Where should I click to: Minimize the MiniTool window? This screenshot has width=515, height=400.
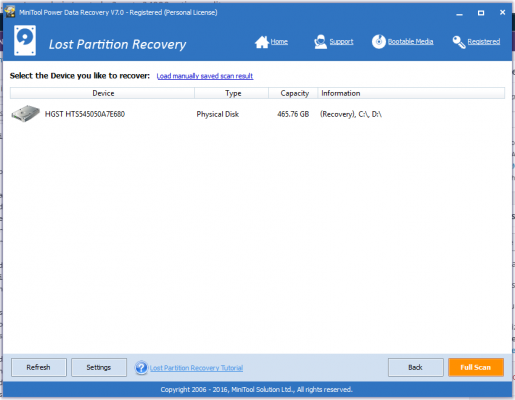[459, 13]
